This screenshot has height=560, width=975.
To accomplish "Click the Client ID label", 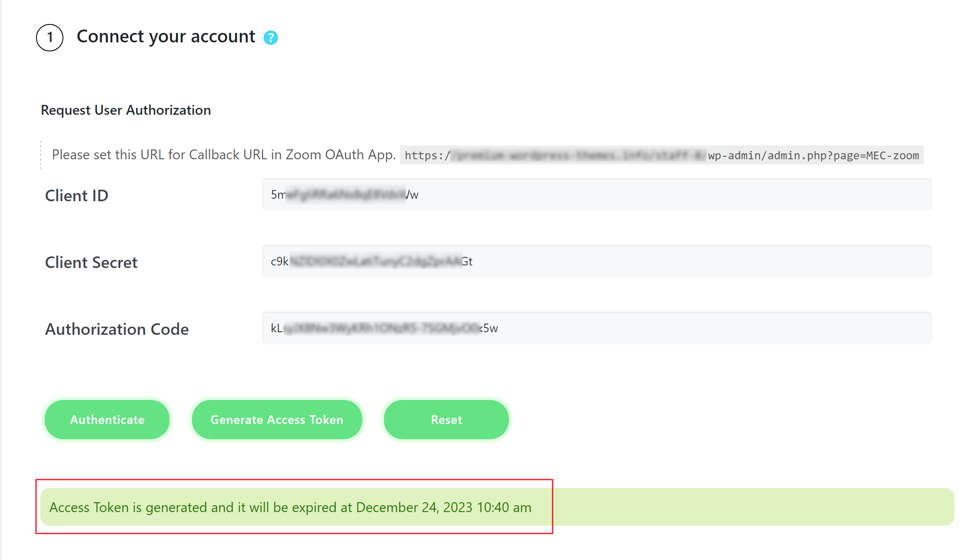I will (77, 196).
